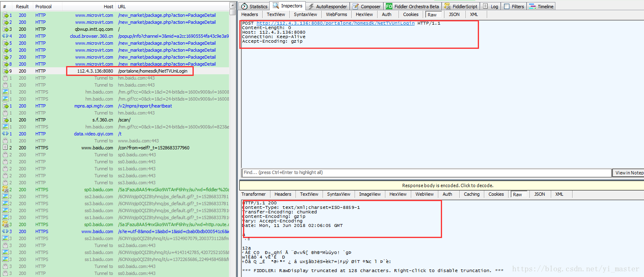
Task: Select the /popup/info?channel=3 session row
Action: (x=115, y=36)
